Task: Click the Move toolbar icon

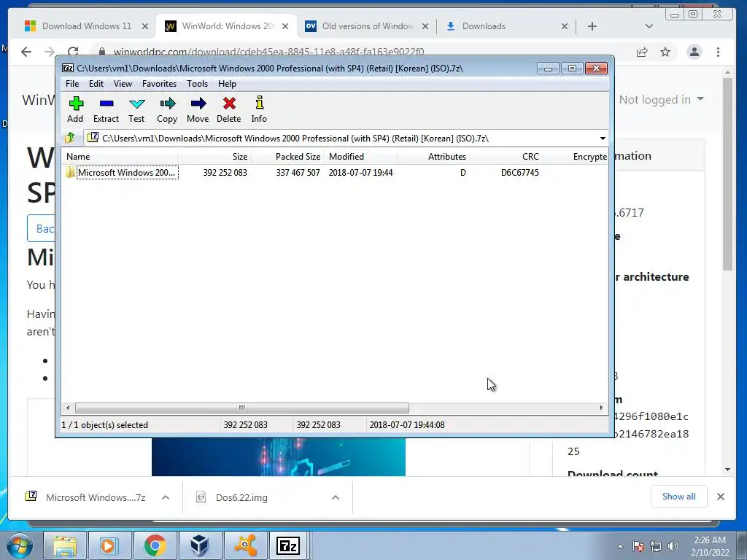Action: (x=198, y=109)
